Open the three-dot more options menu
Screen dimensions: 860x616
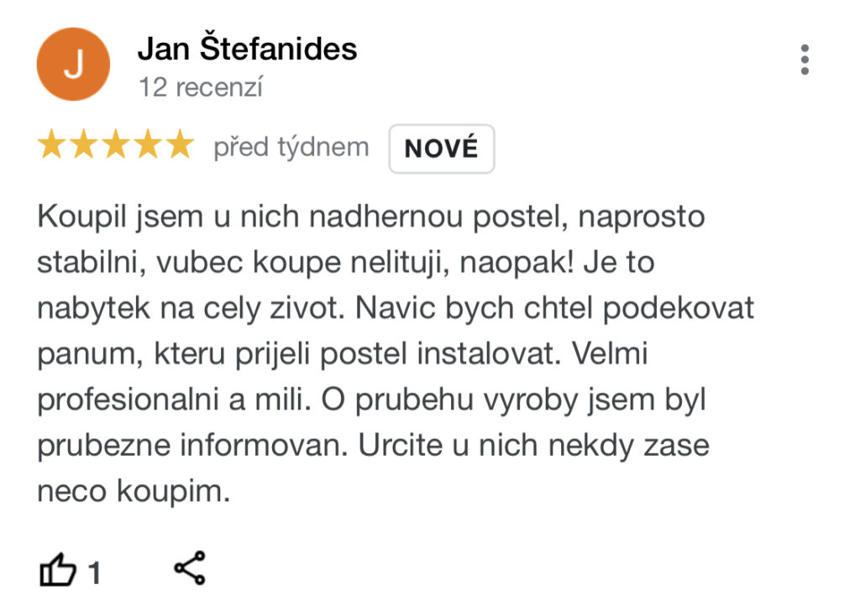(x=804, y=60)
